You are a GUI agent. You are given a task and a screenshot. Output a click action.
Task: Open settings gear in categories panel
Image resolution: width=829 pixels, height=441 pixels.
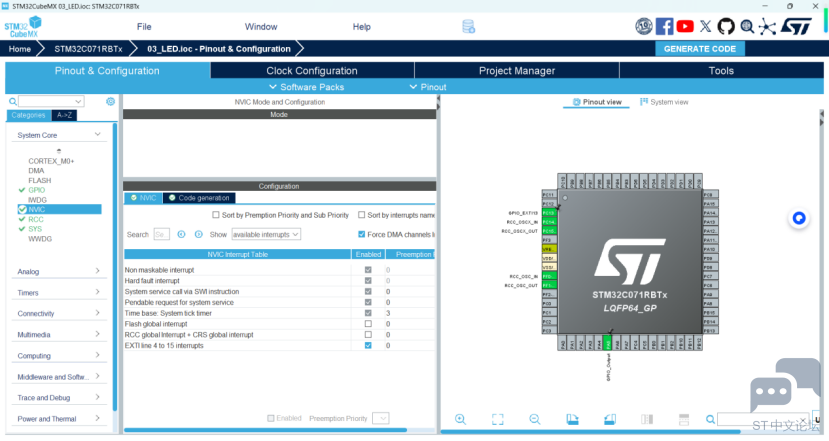(x=110, y=102)
